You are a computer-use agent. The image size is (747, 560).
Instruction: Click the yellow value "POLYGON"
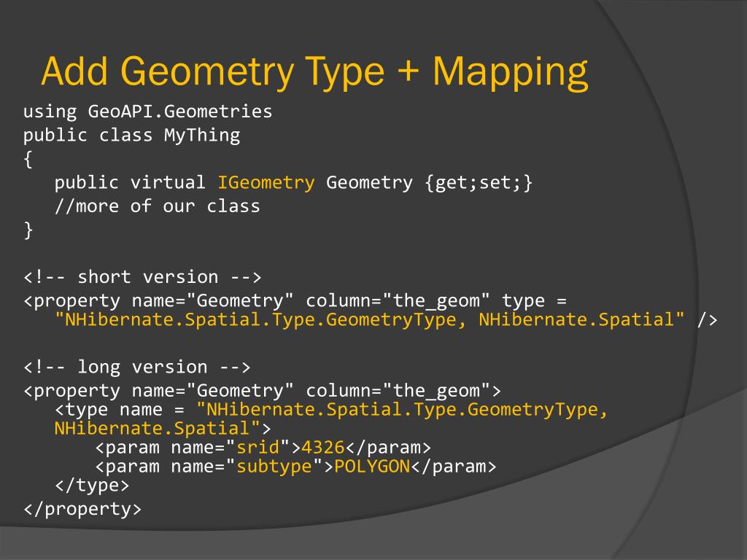coord(372,467)
